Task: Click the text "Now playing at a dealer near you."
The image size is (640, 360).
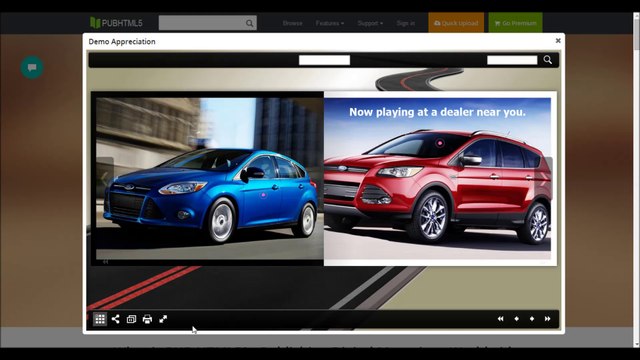Action: (x=438, y=112)
